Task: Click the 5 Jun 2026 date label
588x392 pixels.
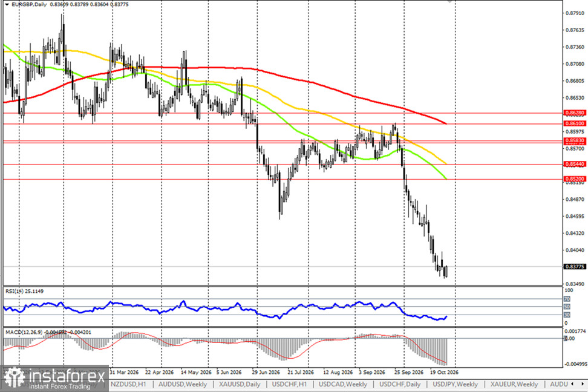Action: point(229,372)
